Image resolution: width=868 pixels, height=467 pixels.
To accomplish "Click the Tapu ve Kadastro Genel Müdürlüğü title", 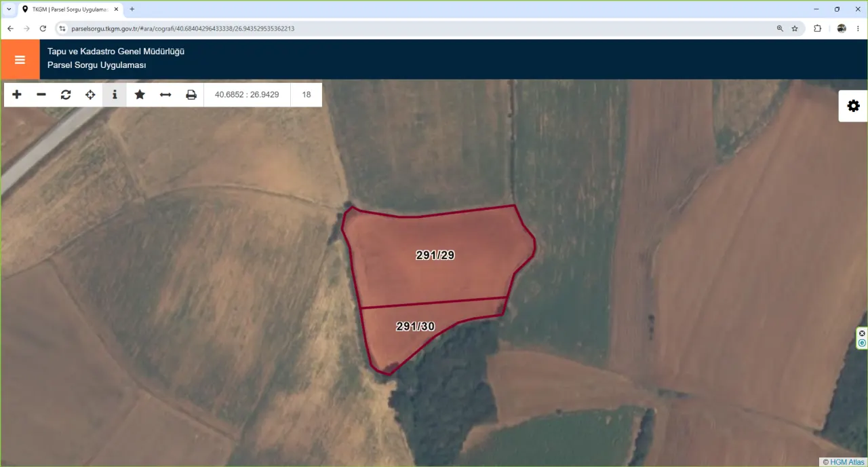I will [116, 52].
